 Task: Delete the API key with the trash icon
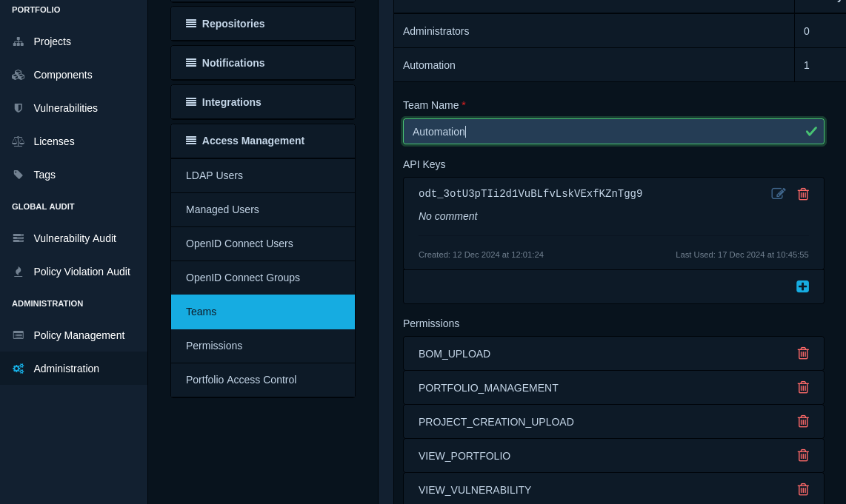coord(803,194)
